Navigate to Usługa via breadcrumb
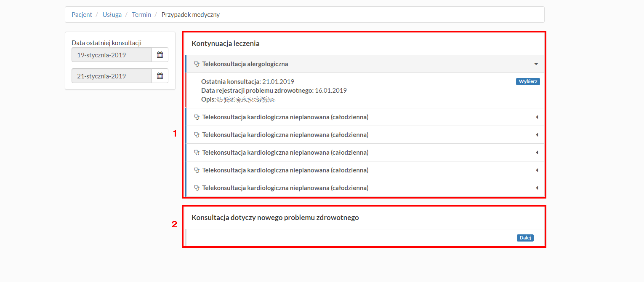The width and height of the screenshot is (644, 282). (x=112, y=14)
